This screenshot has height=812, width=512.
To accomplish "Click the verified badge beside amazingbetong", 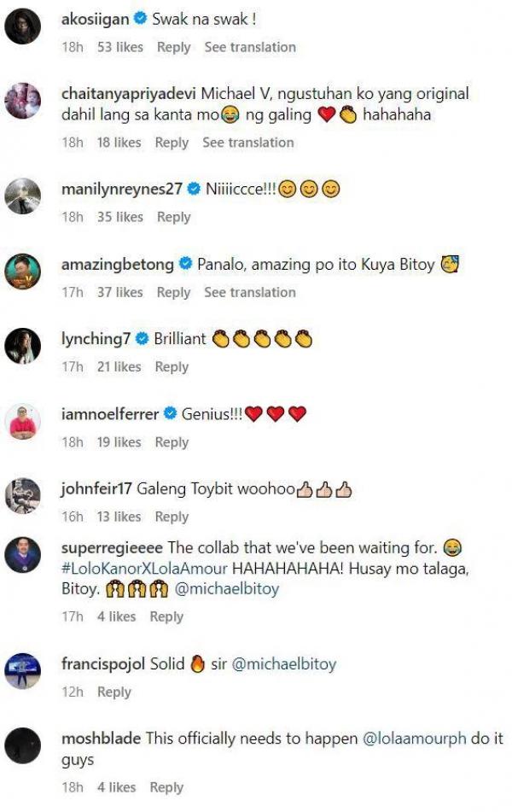I will tap(185, 265).
